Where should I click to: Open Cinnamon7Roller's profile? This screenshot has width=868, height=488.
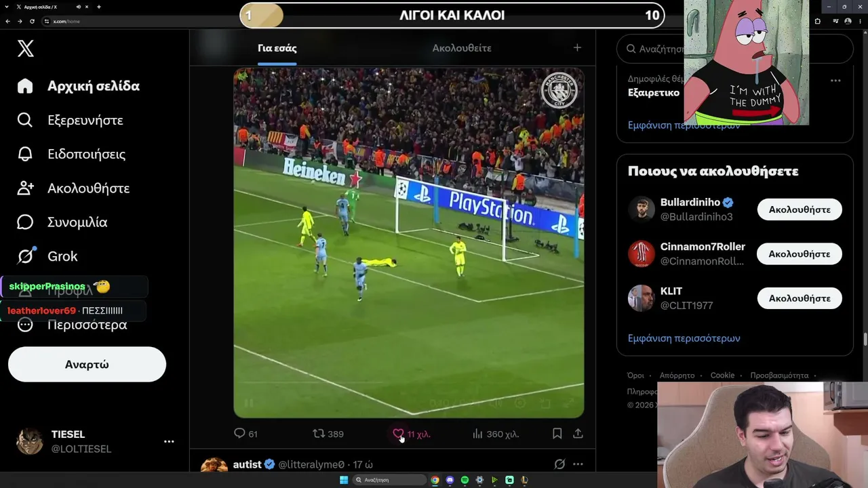(x=703, y=247)
